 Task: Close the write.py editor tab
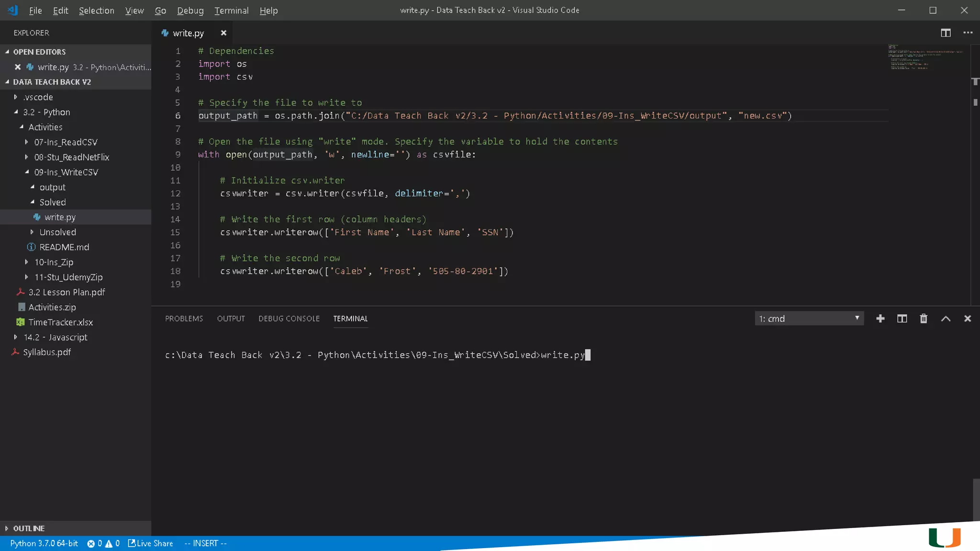click(223, 33)
